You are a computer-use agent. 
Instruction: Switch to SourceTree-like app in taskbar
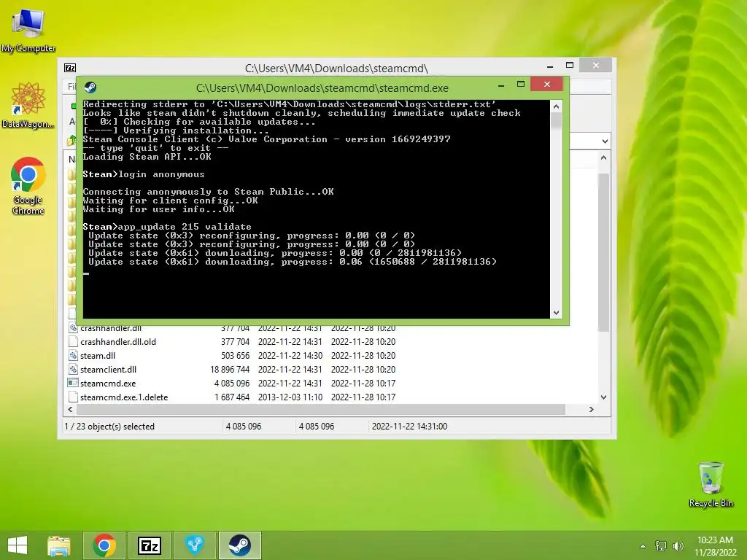pos(195,545)
